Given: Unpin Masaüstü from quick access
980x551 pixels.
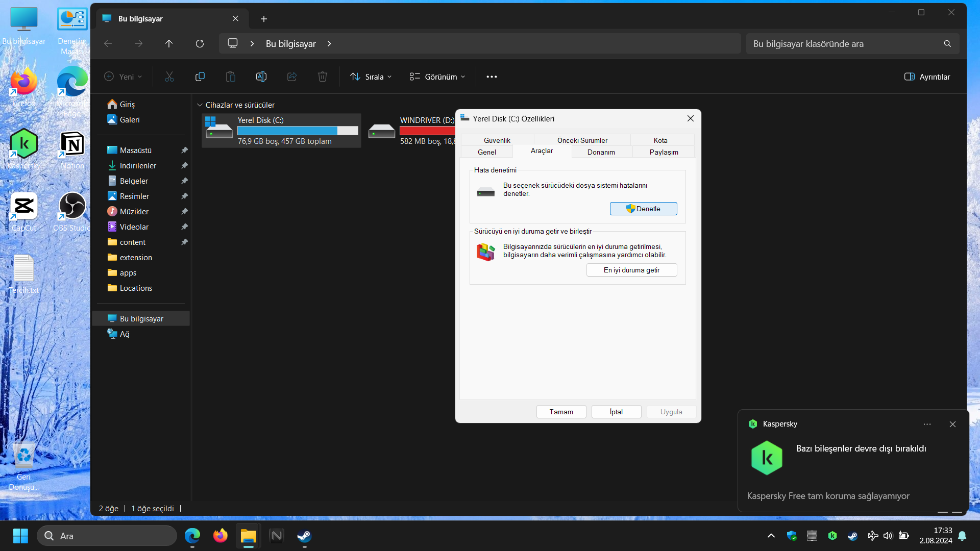Looking at the screenshot, I should (184, 151).
